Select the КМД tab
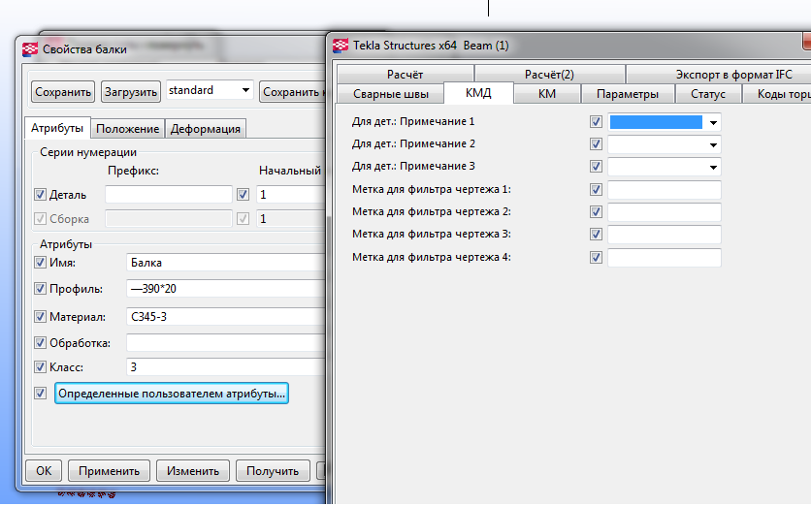Image resolution: width=812 pixels, height=506 pixels. click(x=478, y=93)
